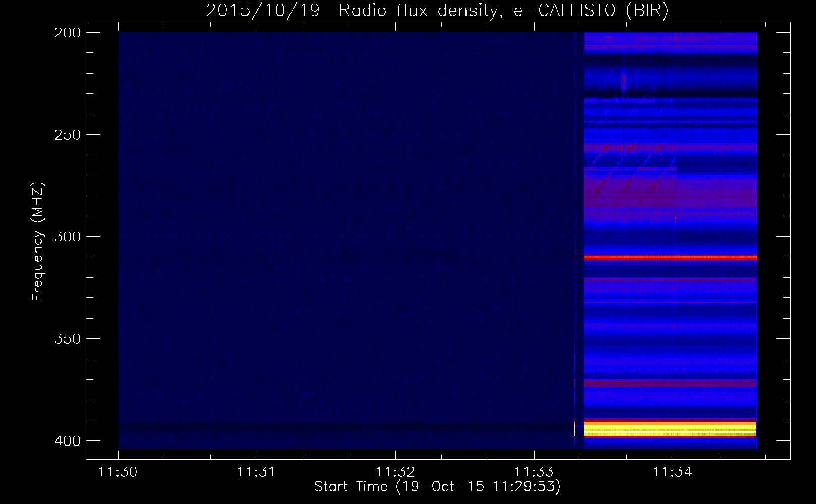The width and height of the screenshot is (816, 504).
Task: Click the 11:33 time tick label
Action: [x=534, y=472]
